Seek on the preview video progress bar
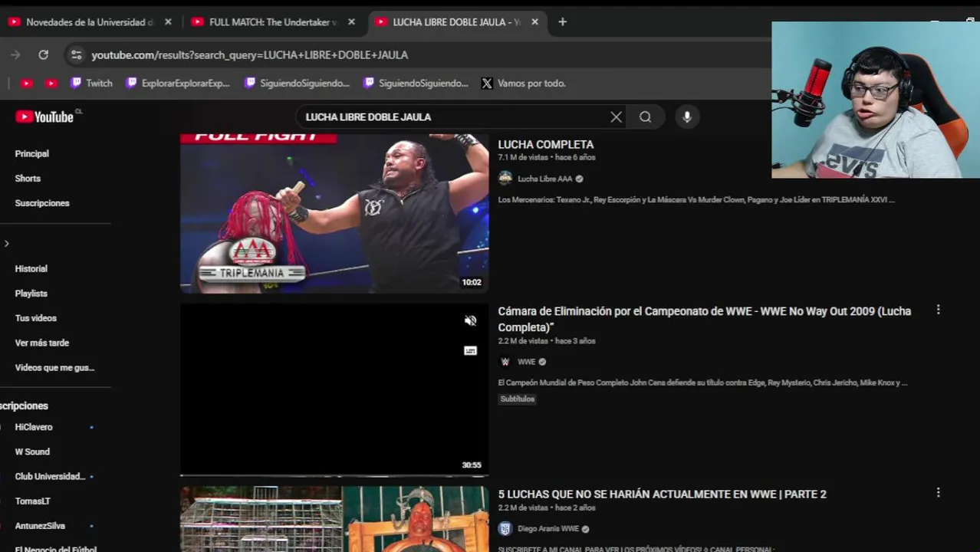The width and height of the screenshot is (980, 552). tap(334, 475)
